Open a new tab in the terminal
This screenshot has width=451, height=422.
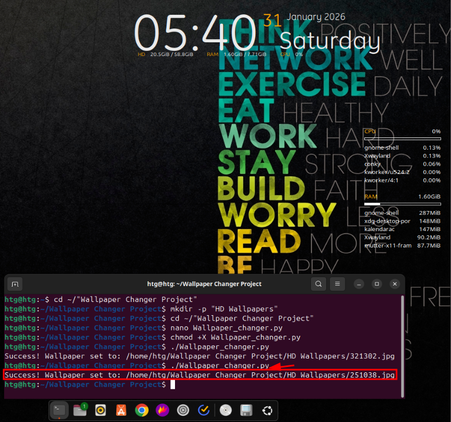(x=15, y=284)
